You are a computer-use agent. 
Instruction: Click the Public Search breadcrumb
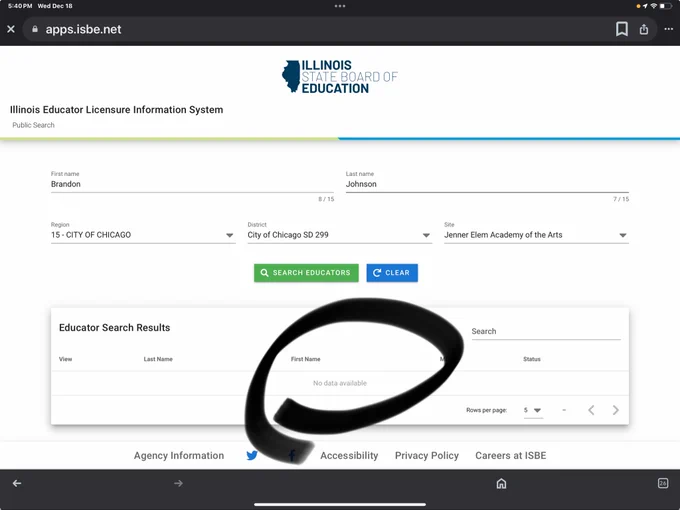click(33, 125)
